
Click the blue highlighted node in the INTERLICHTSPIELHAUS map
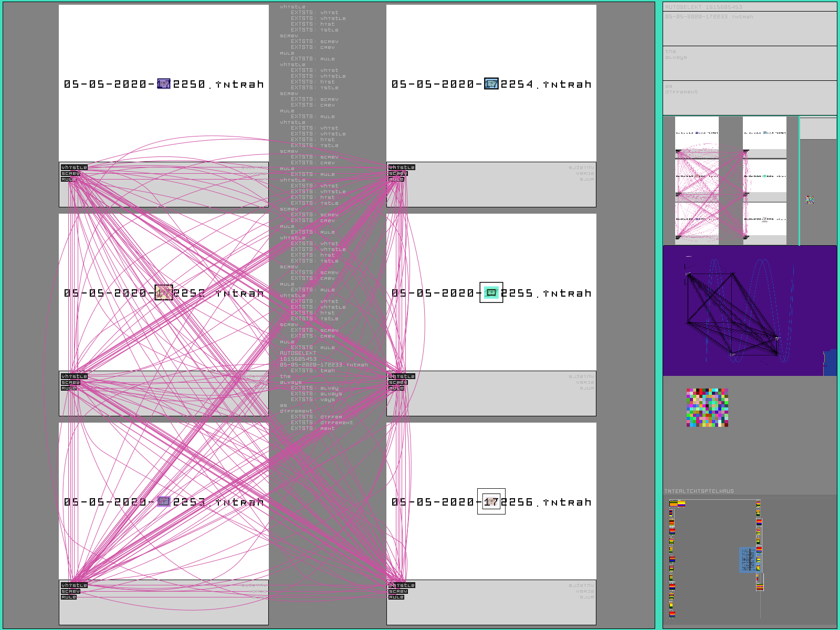pyautogui.click(x=748, y=560)
